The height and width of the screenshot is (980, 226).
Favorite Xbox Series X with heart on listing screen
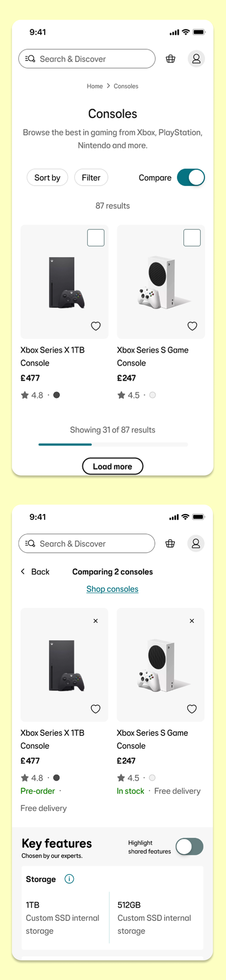[x=96, y=326]
